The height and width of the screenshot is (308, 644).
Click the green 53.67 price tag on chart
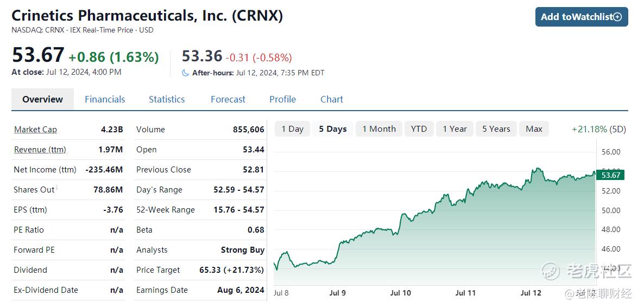pyautogui.click(x=610, y=175)
